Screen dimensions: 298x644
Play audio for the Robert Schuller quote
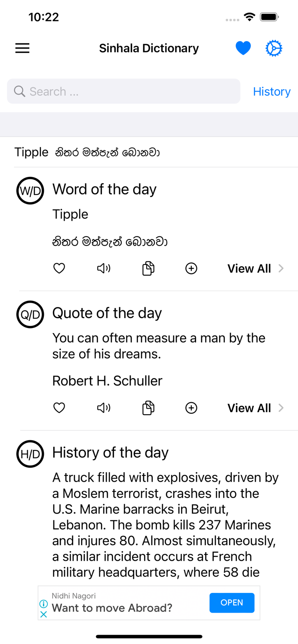click(103, 407)
